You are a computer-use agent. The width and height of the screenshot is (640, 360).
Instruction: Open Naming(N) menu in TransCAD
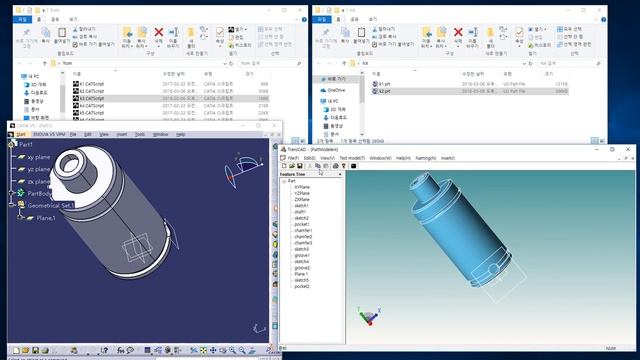point(426,158)
